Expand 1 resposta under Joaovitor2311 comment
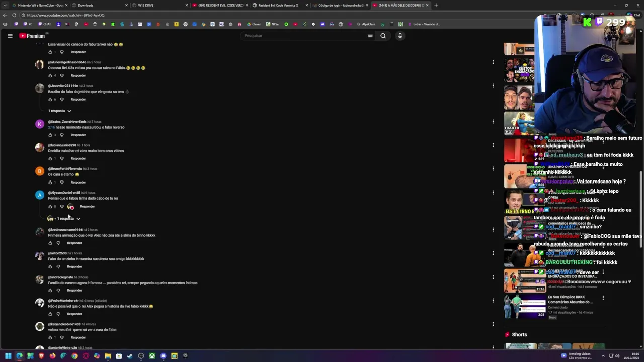The image size is (644, 362). (x=60, y=111)
